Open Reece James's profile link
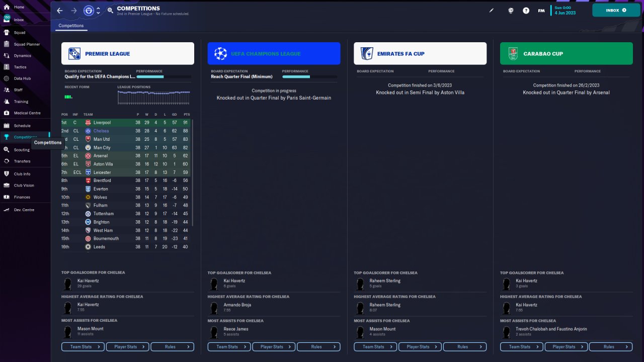The height and width of the screenshot is (362, 644). 236,329
